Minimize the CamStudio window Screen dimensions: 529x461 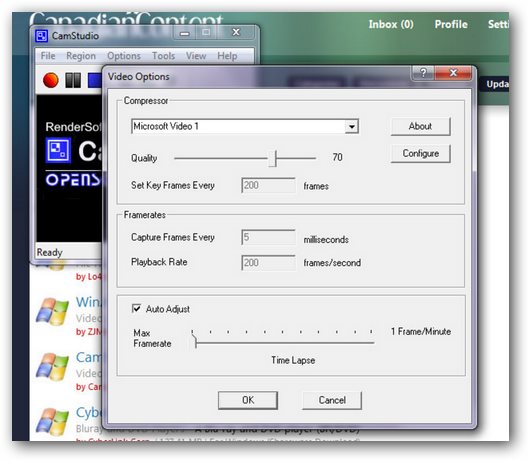click(x=185, y=33)
